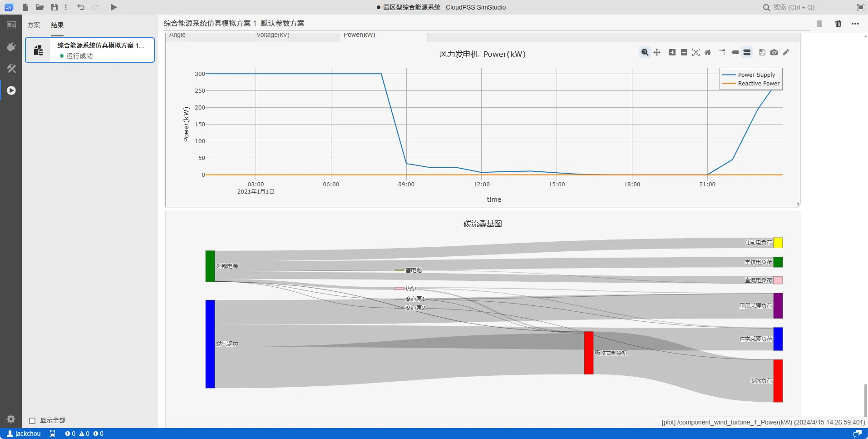Toggle fullscreen with the top-right frame icon
This screenshot has width=868, height=439.
[860, 7]
